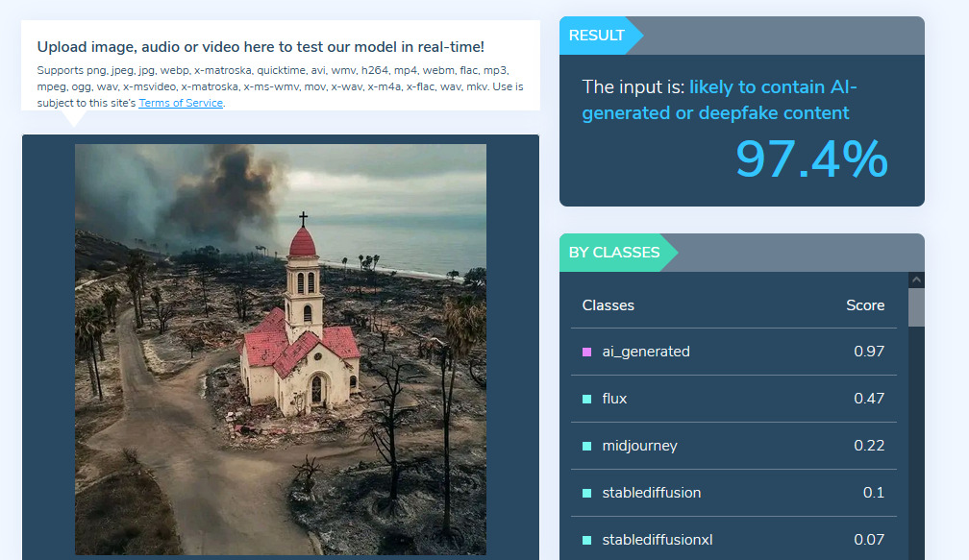This screenshot has width=969, height=560.
Task: Click the Classes column header
Action: (x=609, y=305)
